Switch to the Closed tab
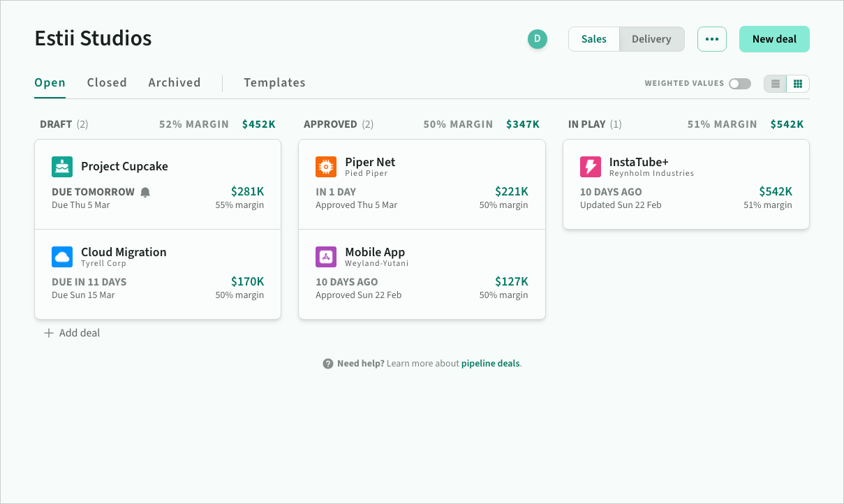This screenshot has width=844, height=504. tap(107, 82)
